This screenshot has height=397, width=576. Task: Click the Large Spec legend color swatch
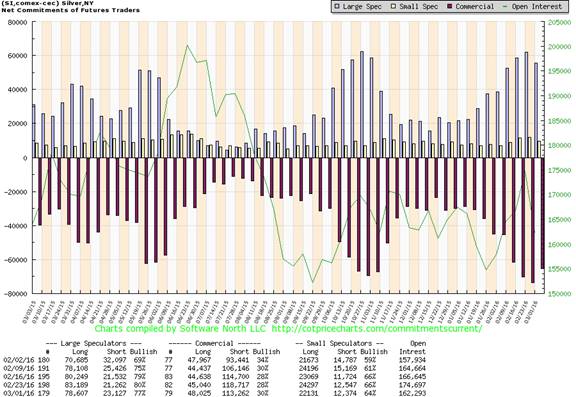(337, 6)
